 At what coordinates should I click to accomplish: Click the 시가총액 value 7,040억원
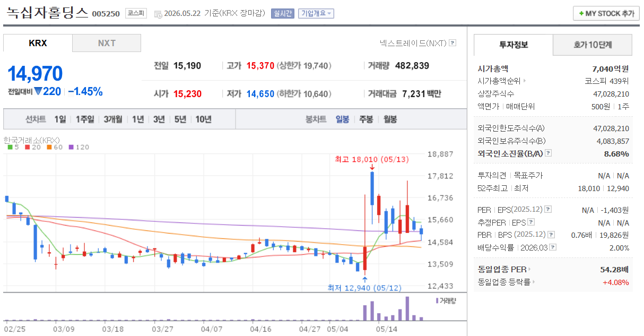610,68
